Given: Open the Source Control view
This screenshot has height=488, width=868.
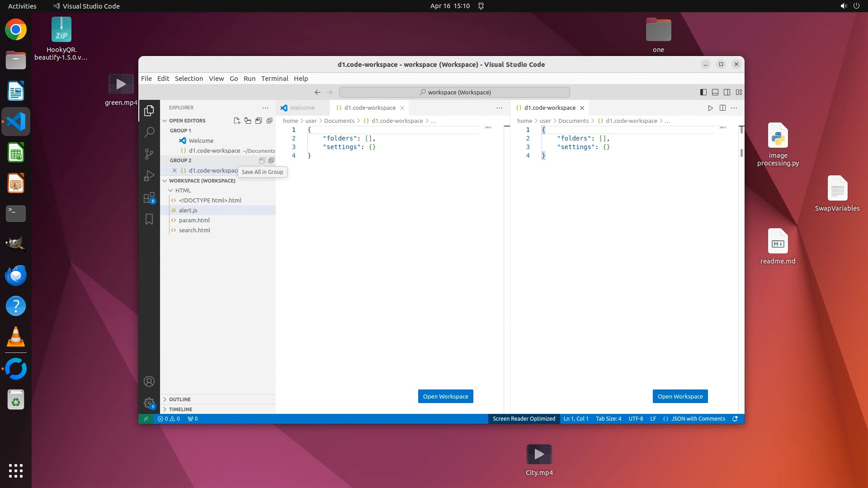Looking at the screenshot, I should click(149, 154).
